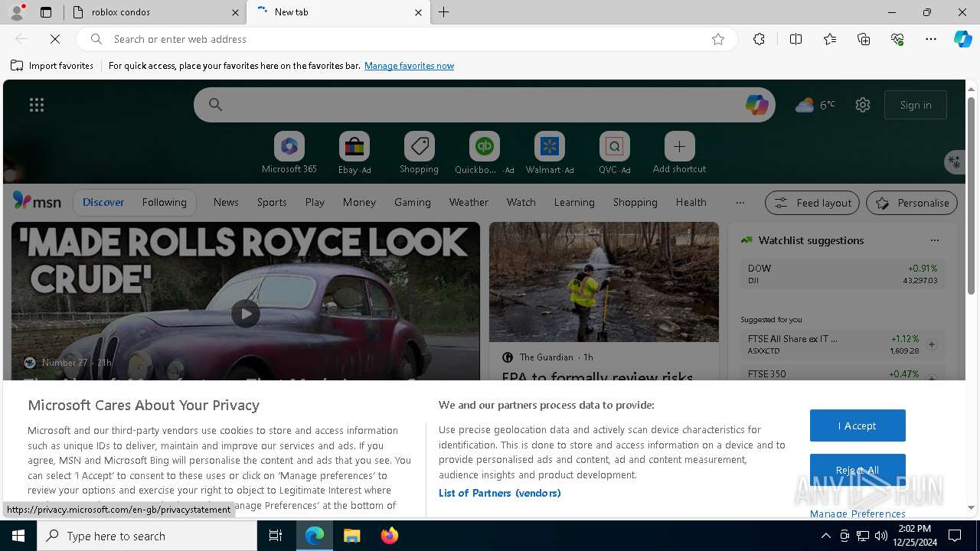The image size is (980, 551).
Task: Open the Shopping shortcut tile
Action: 419,153
